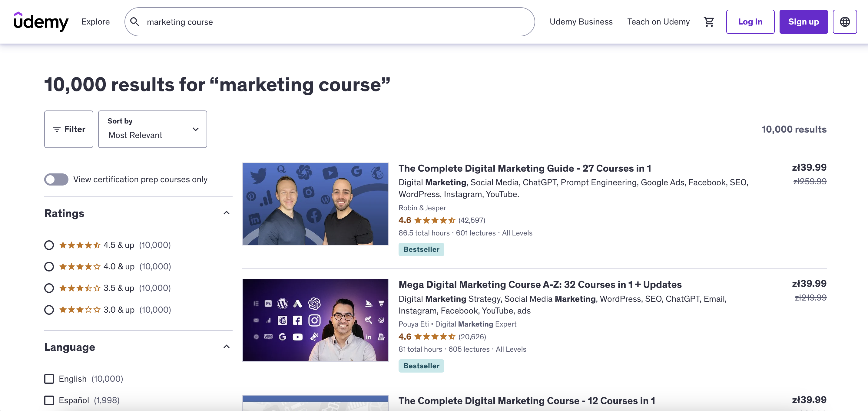Open The Complete Digital Marketing Guide course
Screen dimensions: 868x411
(524, 168)
